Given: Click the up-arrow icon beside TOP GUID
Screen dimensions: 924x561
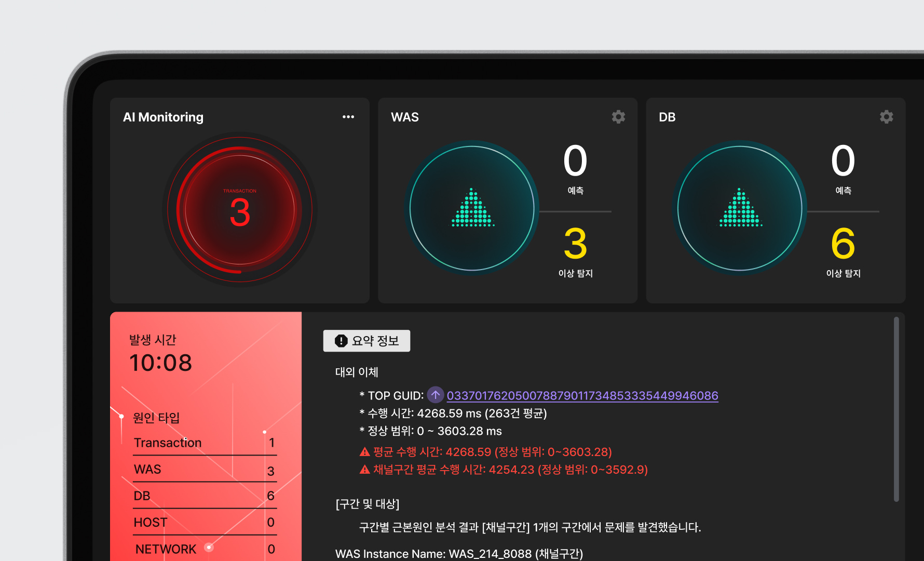Looking at the screenshot, I should coord(436,395).
